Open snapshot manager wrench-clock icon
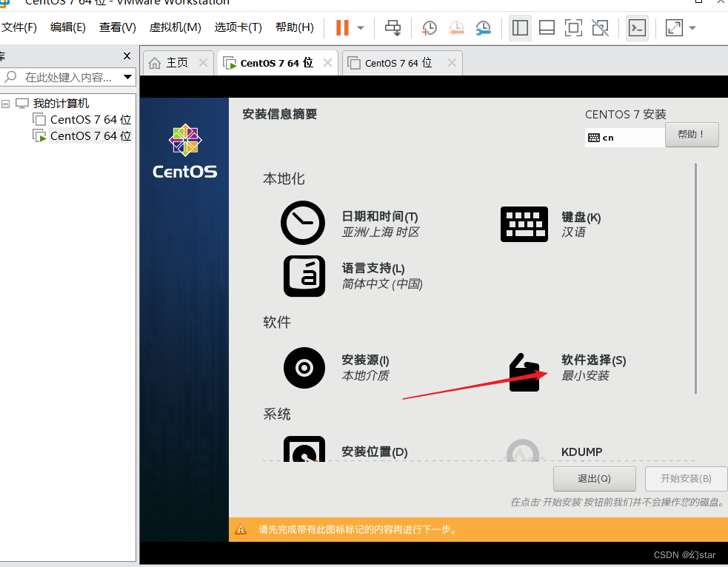The height and width of the screenshot is (567, 728). tap(484, 28)
